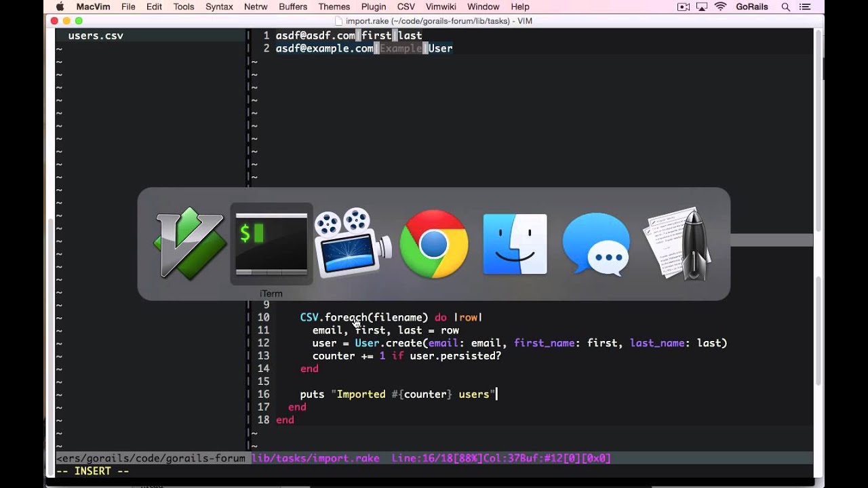The height and width of the screenshot is (488, 868).
Task: Open the Window menu
Action: pyautogui.click(x=483, y=7)
